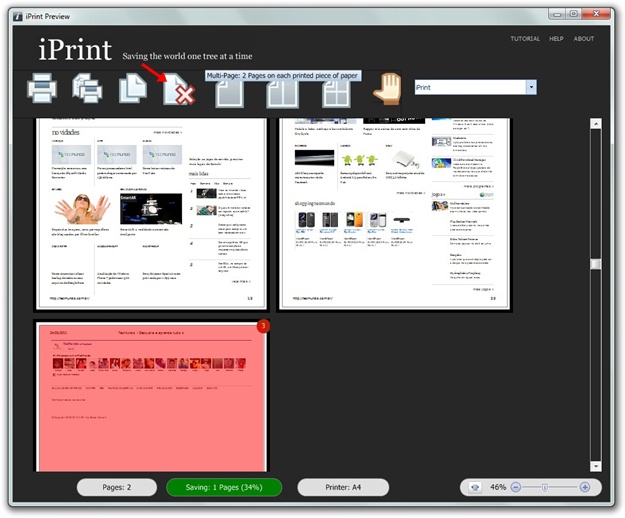The width and height of the screenshot is (625, 518).
Task: Click the duplicate pages icon
Action: pos(133,88)
